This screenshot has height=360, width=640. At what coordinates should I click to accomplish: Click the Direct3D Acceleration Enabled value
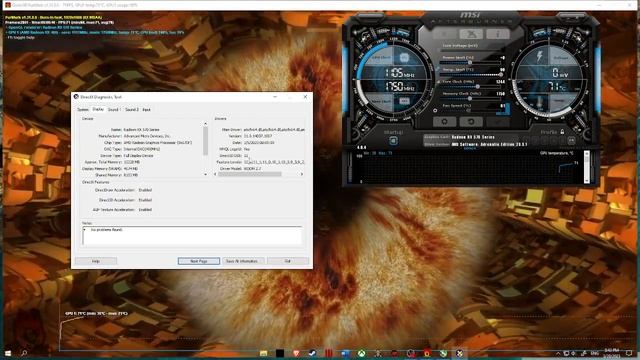[x=145, y=200]
